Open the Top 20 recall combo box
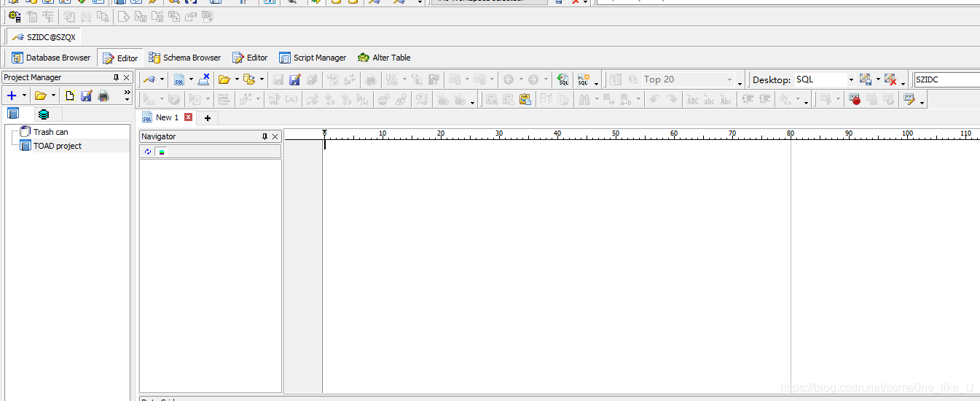The height and width of the screenshot is (401, 980). (x=688, y=79)
